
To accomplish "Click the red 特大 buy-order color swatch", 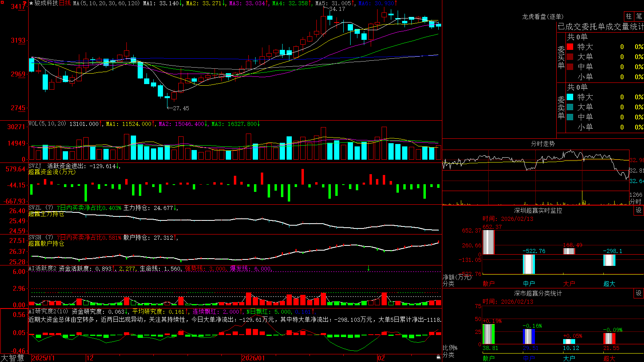I will (570, 47).
